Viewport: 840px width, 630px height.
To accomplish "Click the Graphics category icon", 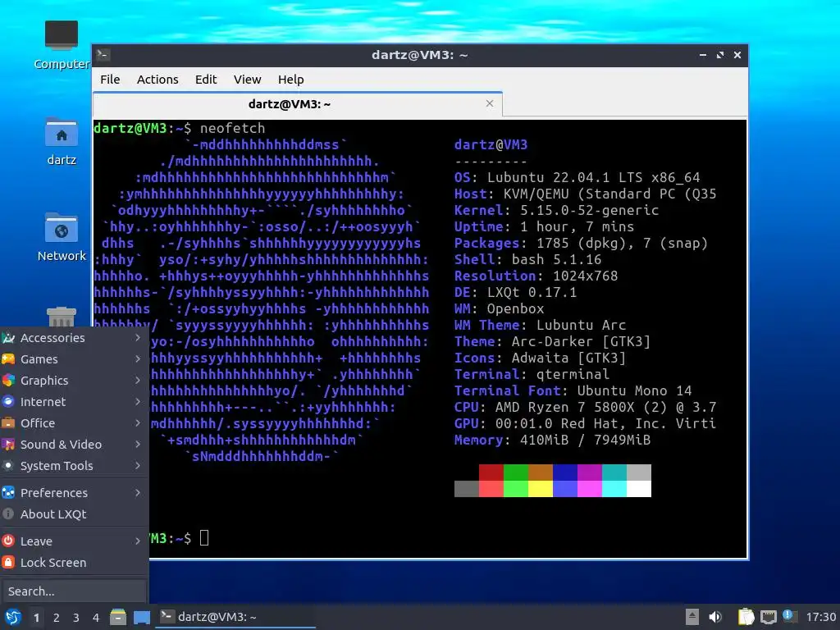I will [8, 381].
